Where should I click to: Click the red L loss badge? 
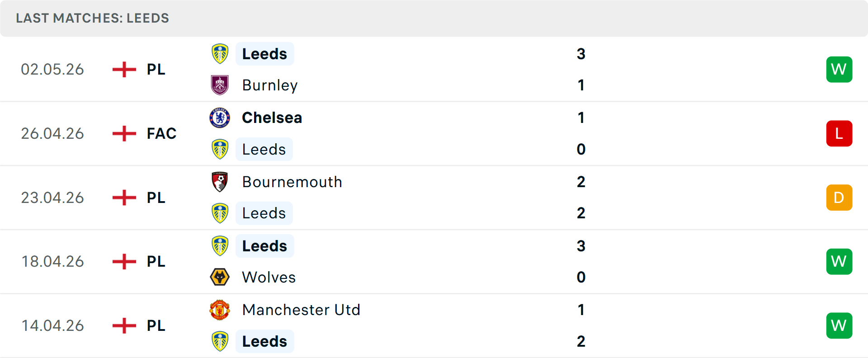839,133
